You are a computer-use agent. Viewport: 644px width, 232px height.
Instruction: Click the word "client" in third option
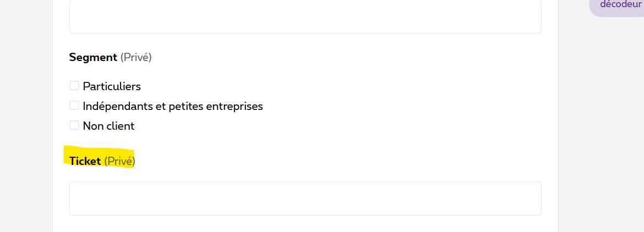pyautogui.click(x=120, y=126)
